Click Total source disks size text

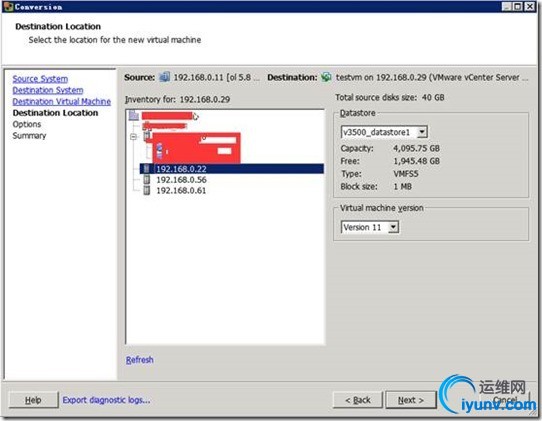pyautogui.click(x=390, y=97)
